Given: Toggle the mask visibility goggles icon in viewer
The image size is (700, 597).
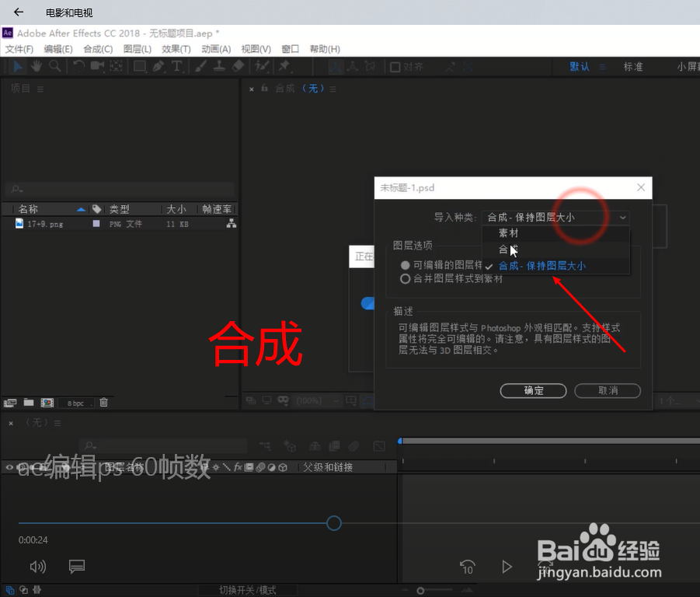Looking at the screenshot, I should 283,400.
